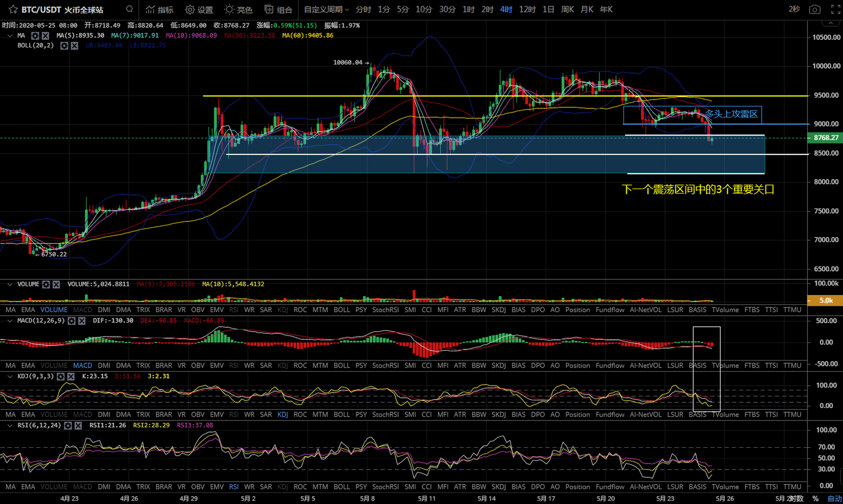
Task: Switch to 月K monthly candles
Action: [x=587, y=9]
